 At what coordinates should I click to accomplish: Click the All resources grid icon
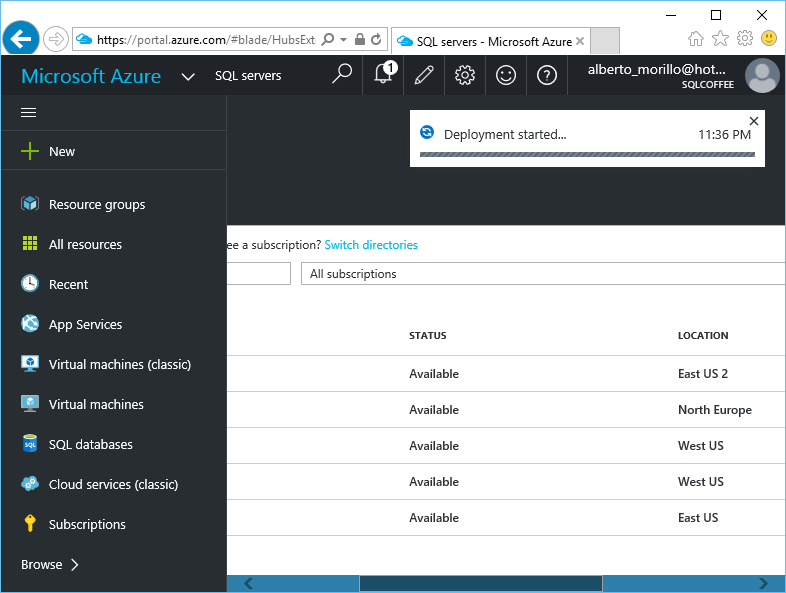(30, 244)
